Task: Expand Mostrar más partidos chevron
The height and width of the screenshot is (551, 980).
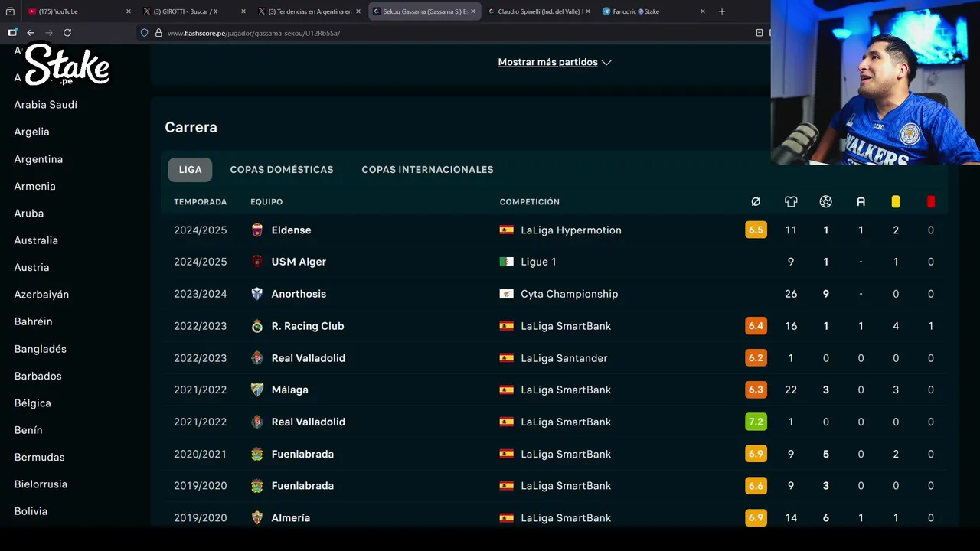Action: tap(606, 63)
